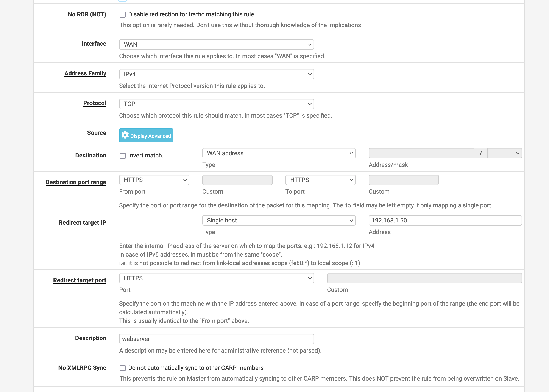Viewport: 549px width, 392px height.
Task: Click the Destination label link
Action: 91,156
